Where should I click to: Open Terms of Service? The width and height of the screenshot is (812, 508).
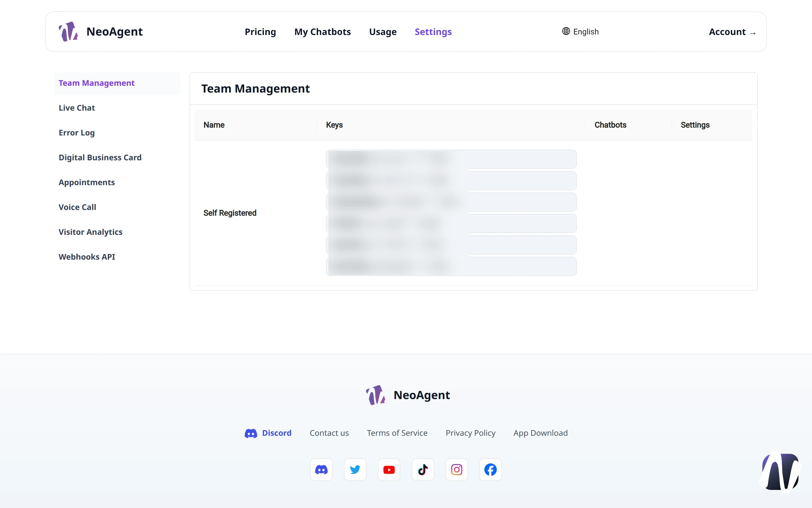tap(397, 433)
